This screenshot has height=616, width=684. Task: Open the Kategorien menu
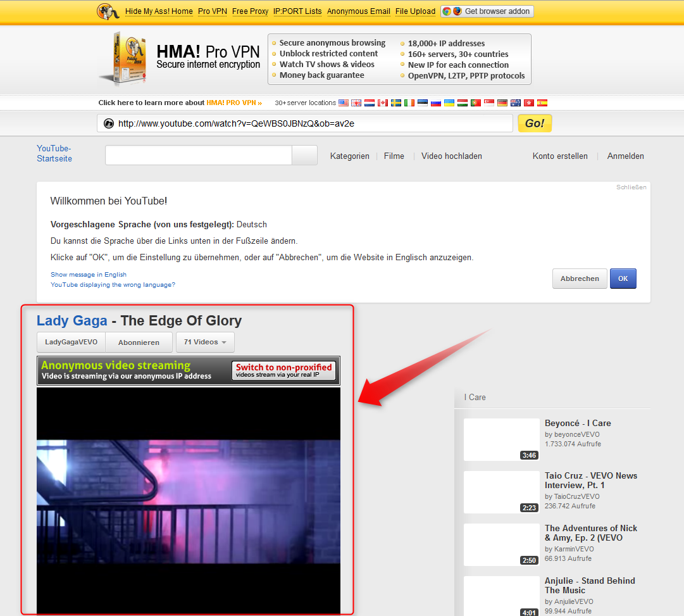coord(349,156)
